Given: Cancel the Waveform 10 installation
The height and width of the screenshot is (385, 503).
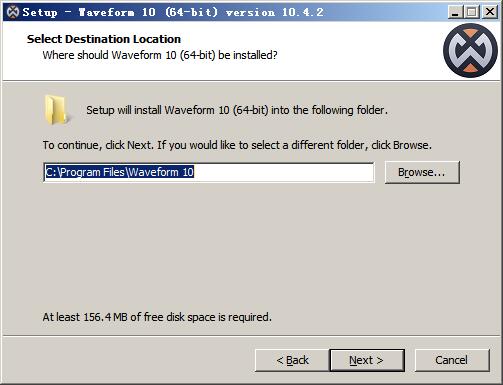Looking at the screenshot, I should (452, 360).
